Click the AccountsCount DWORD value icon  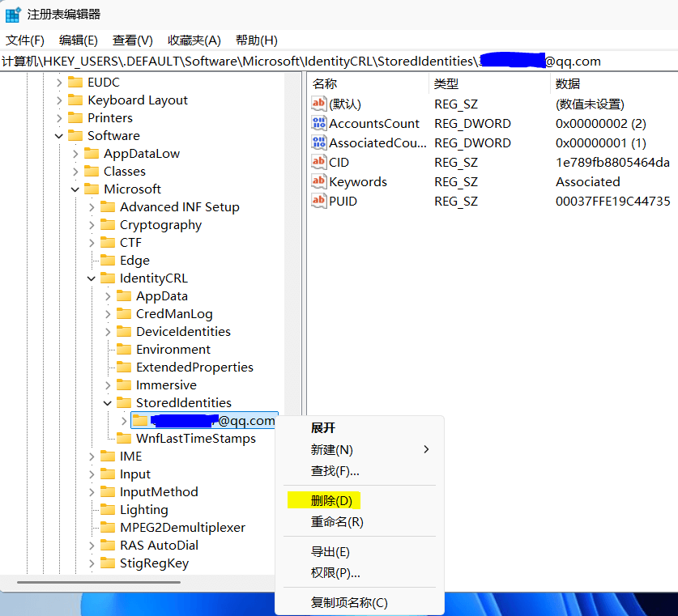pyautogui.click(x=319, y=123)
